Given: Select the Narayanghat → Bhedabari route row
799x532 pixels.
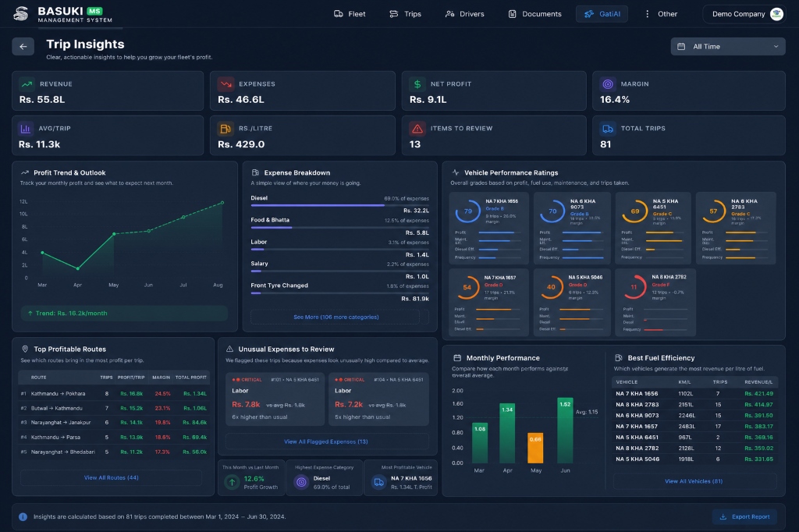Looking at the screenshot, I should (114, 452).
